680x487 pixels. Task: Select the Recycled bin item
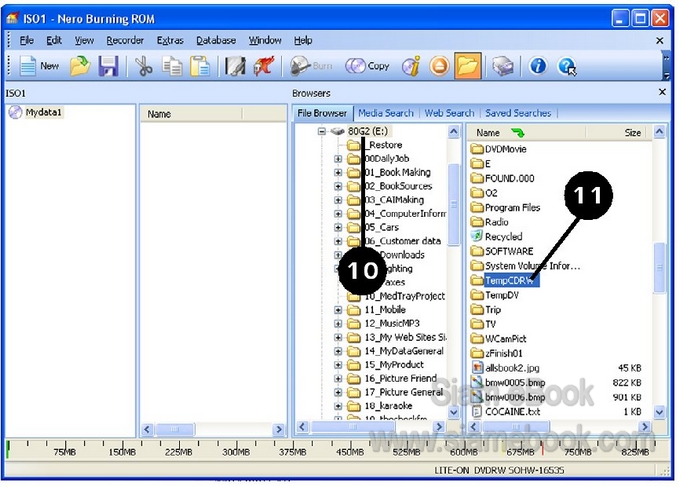coord(497,237)
